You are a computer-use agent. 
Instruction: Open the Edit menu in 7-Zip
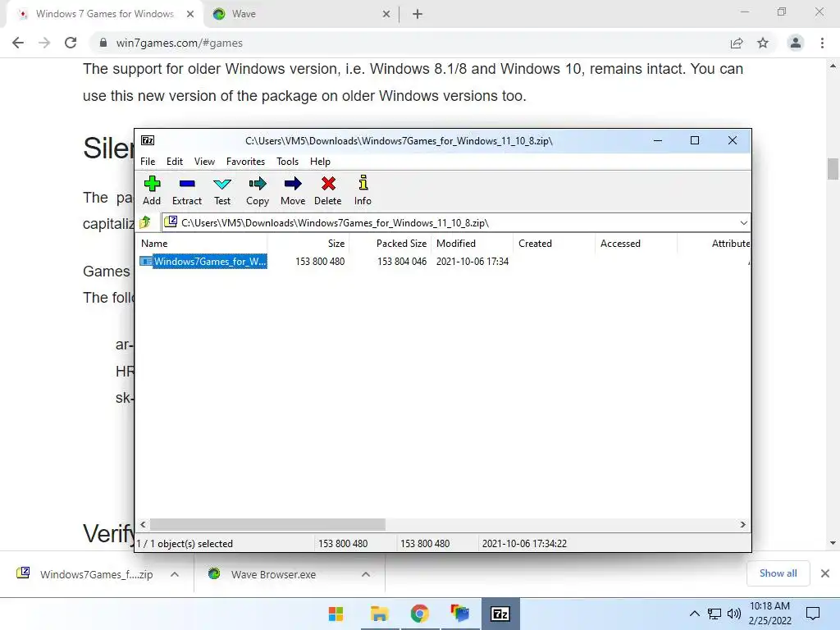(x=175, y=162)
